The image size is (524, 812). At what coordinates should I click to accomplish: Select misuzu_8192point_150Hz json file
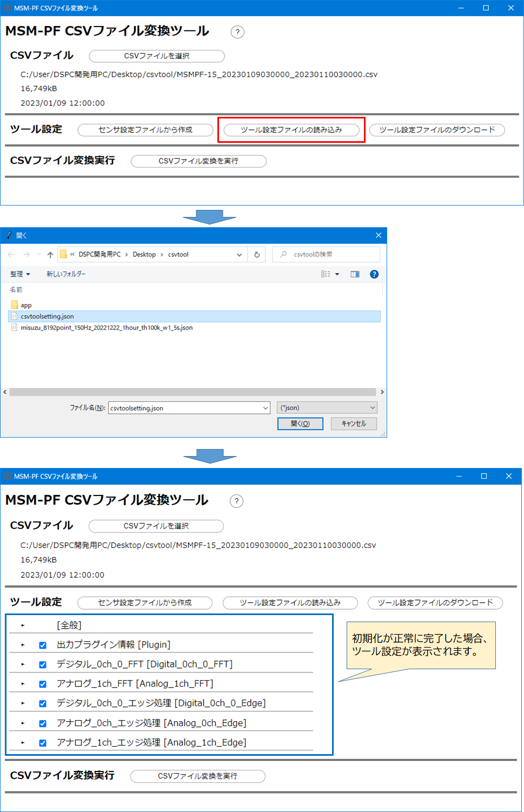pos(102,328)
